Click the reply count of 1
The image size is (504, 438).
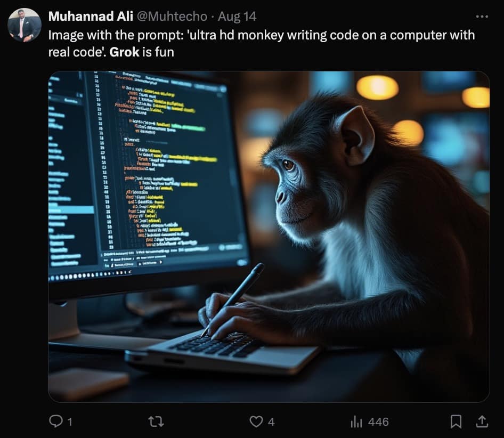[70, 421]
